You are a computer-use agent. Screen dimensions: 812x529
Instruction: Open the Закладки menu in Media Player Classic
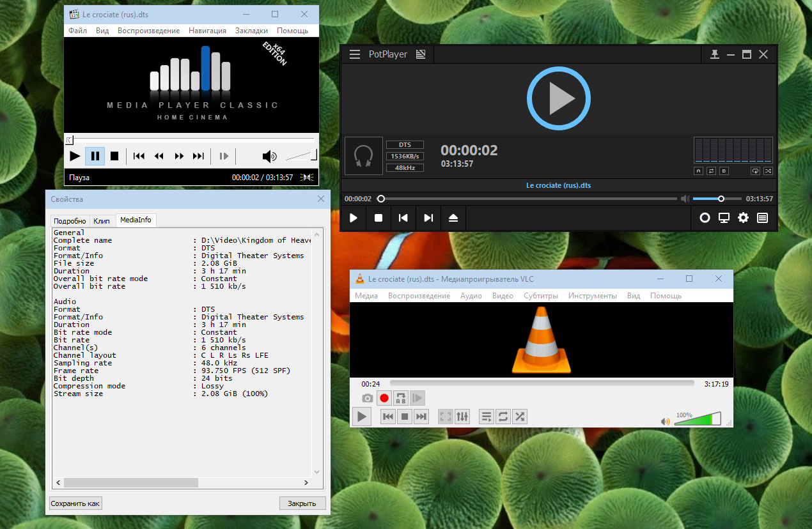point(251,31)
